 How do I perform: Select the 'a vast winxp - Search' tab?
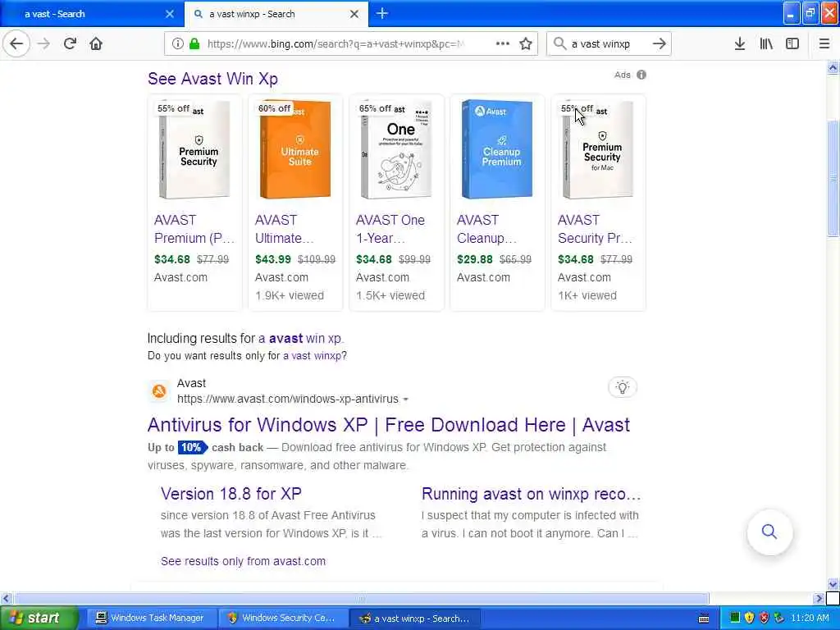tap(276, 14)
